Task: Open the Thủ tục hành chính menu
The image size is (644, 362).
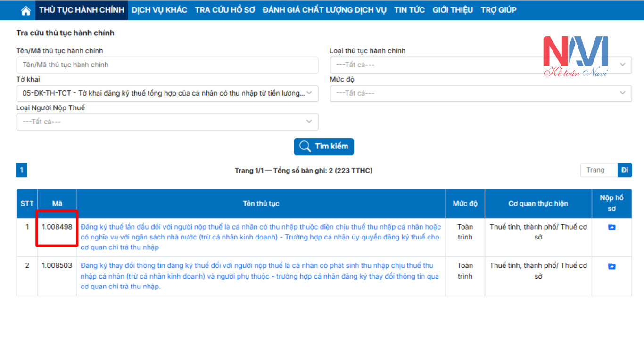Action: pyautogui.click(x=82, y=10)
